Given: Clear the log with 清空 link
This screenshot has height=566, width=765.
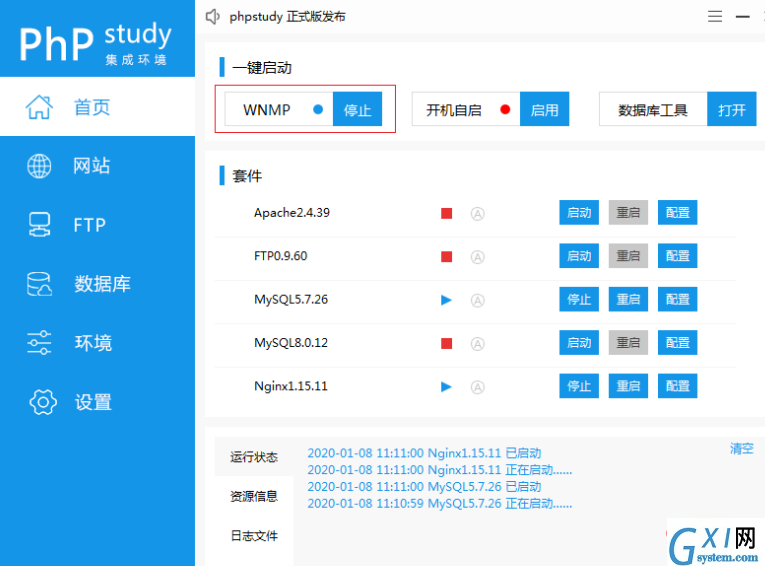Looking at the screenshot, I should tap(742, 448).
